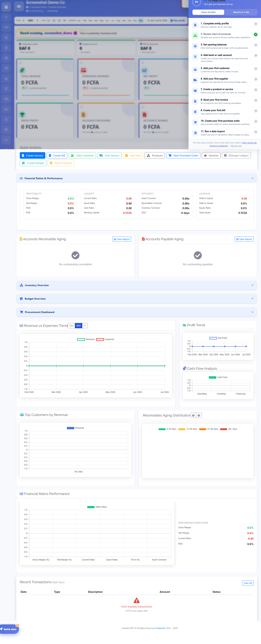
Task: Toggle the Revenue series in the trend chart legend
Action: (86, 339)
